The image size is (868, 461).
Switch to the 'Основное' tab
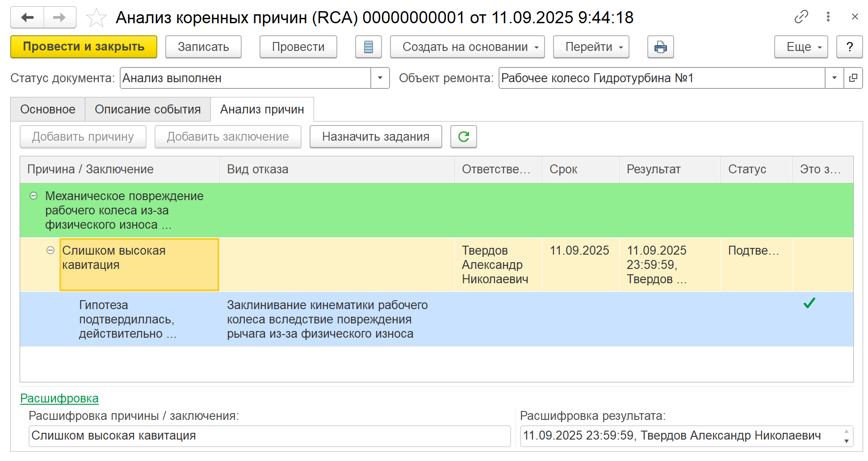[48, 109]
